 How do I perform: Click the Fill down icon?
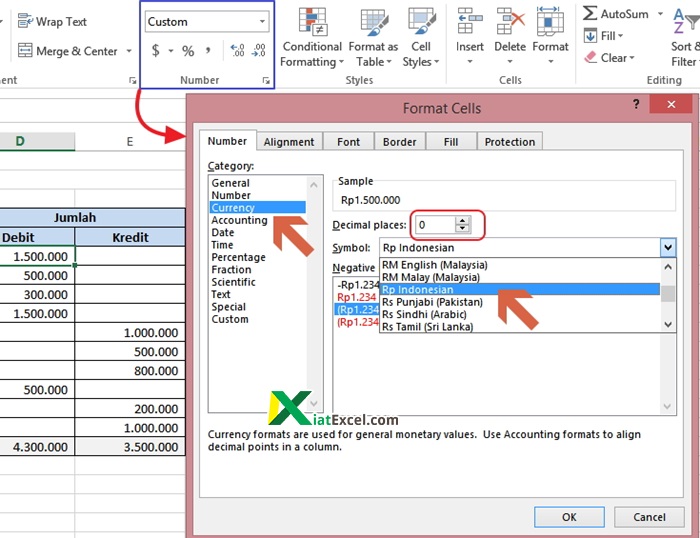coord(590,35)
